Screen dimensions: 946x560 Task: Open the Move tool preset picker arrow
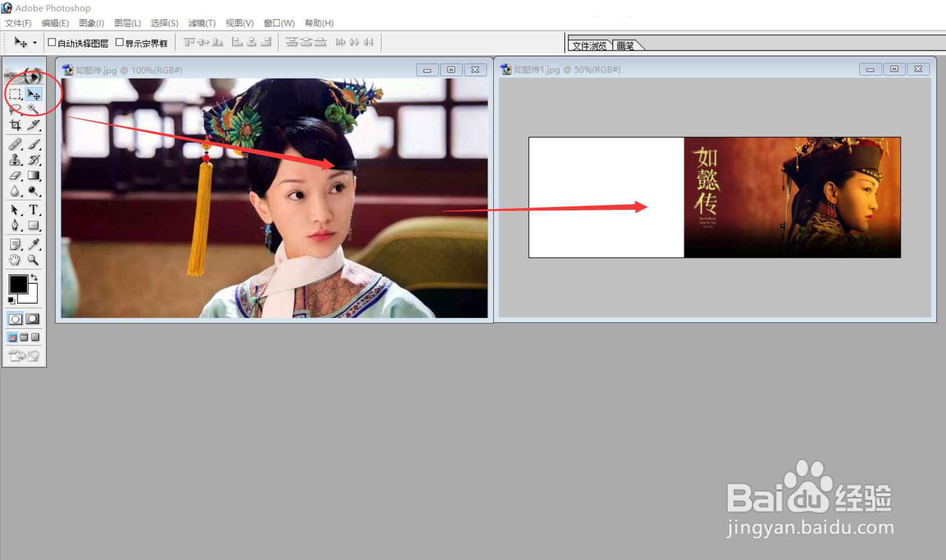pyautogui.click(x=35, y=43)
